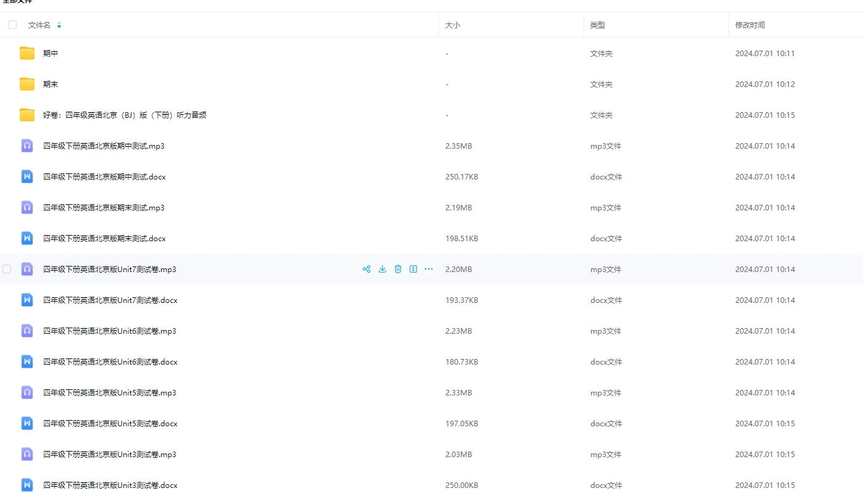Open 四年级下册英语北京版期中测试.docx
The image size is (863, 504).
104,177
